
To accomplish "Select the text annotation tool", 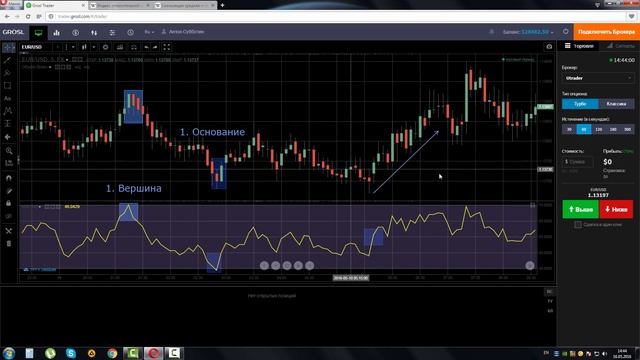I will (7, 98).
